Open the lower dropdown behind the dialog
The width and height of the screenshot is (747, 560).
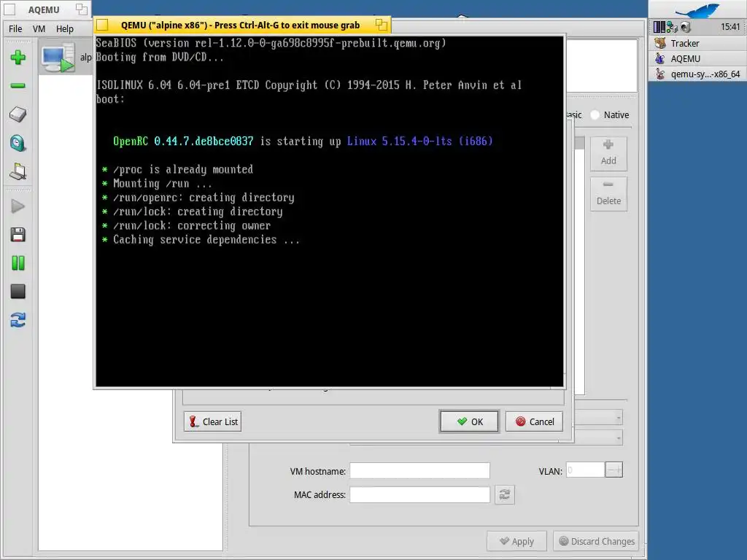(599, 437)
